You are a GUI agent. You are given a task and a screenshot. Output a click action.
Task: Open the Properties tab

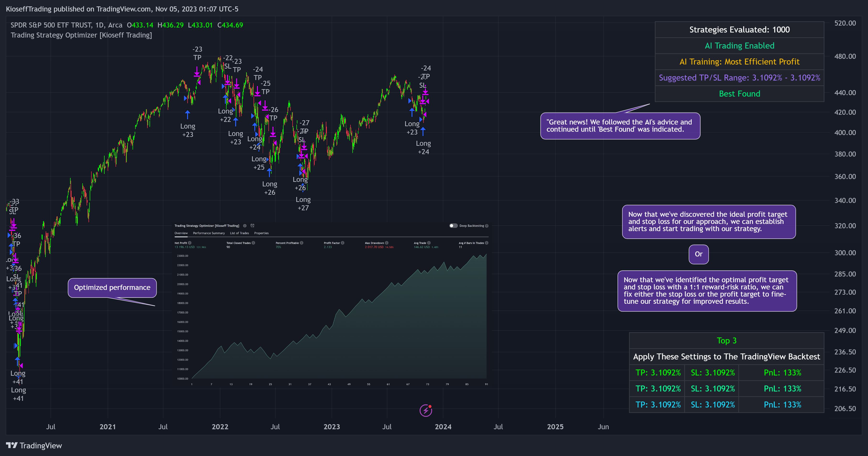(261, 233)
